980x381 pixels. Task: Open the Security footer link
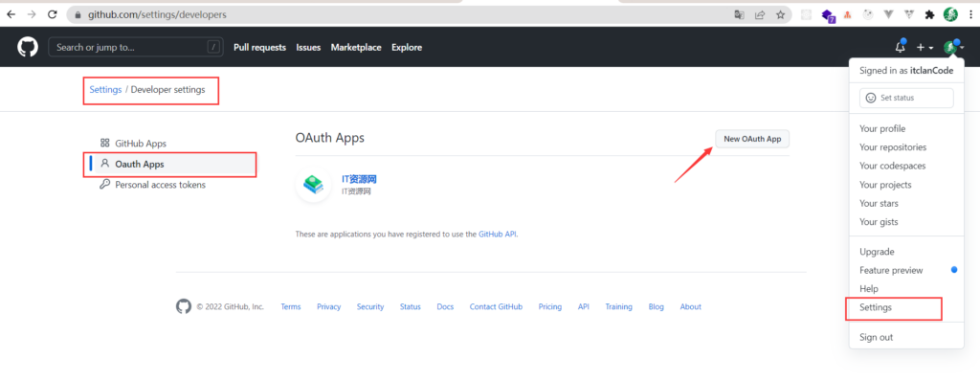tap(370, 306)
